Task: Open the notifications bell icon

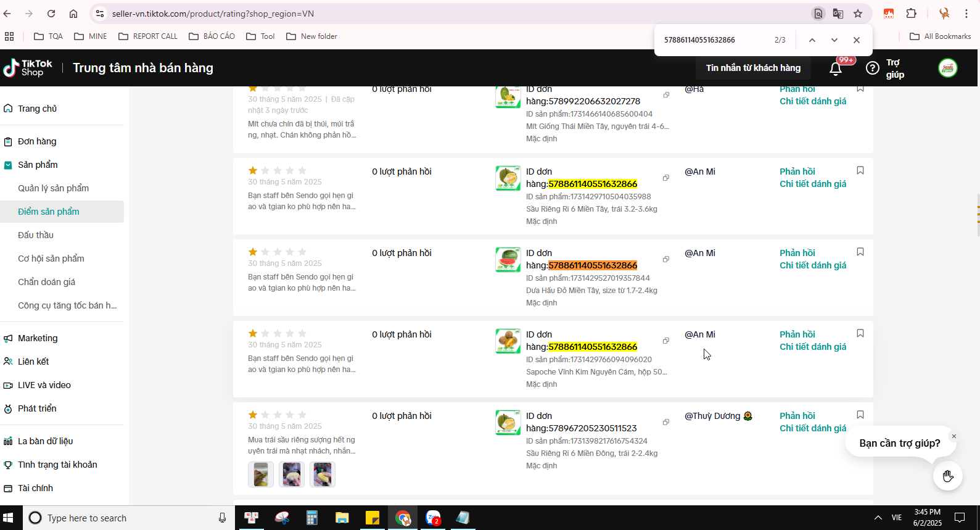Action: tap(836, 68)
